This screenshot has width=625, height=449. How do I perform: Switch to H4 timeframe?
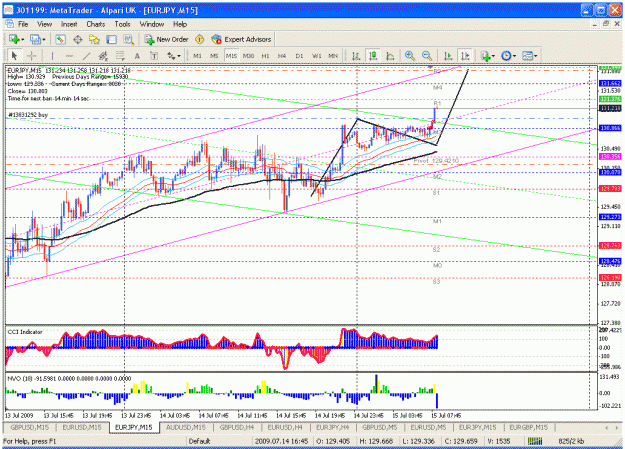coord(282,56)
